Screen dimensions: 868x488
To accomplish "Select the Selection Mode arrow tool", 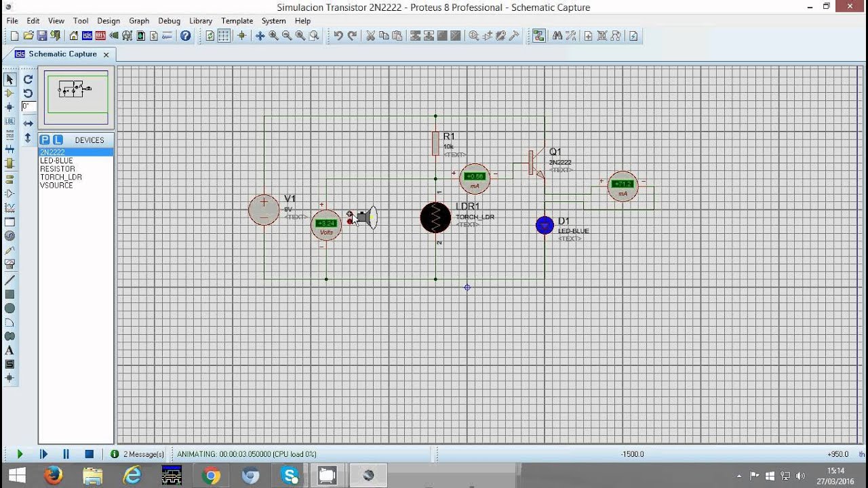I will pos(9,79).
